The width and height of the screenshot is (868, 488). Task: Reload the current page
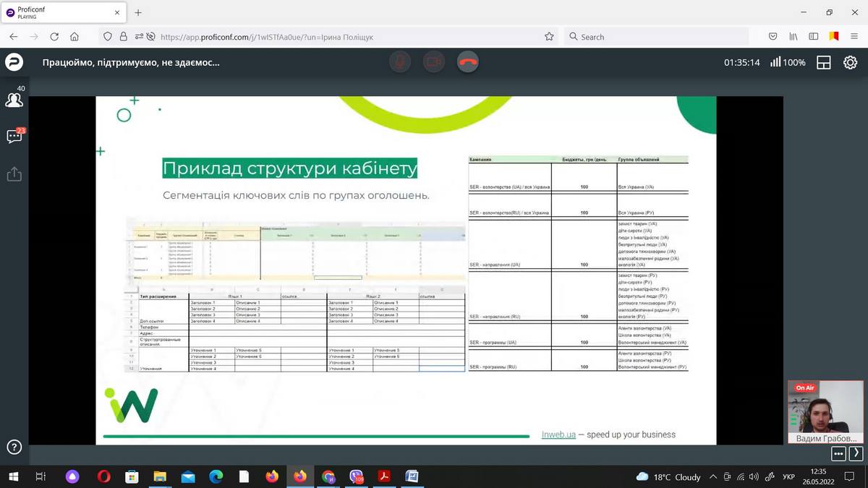coord(54,36)
